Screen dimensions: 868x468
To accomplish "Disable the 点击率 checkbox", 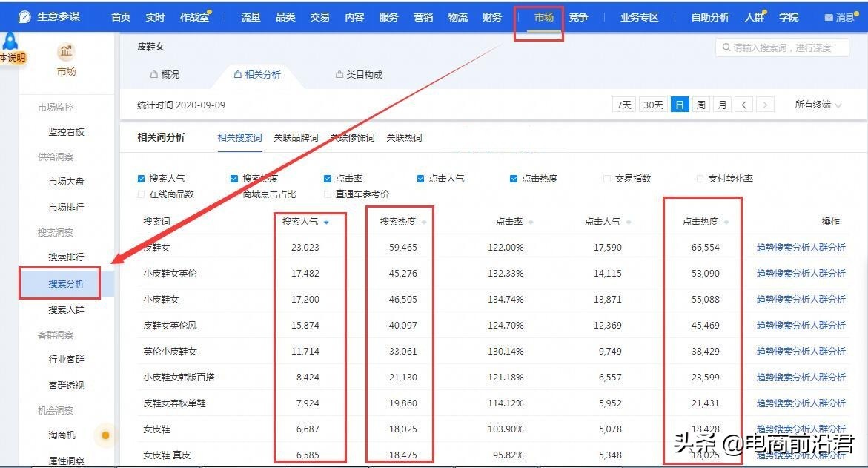I will (x=326, y=178).
